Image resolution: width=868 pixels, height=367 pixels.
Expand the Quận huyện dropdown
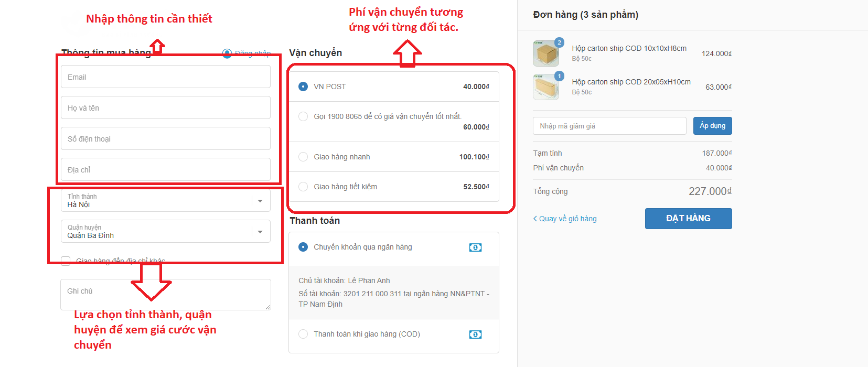(x=165, y=232)
